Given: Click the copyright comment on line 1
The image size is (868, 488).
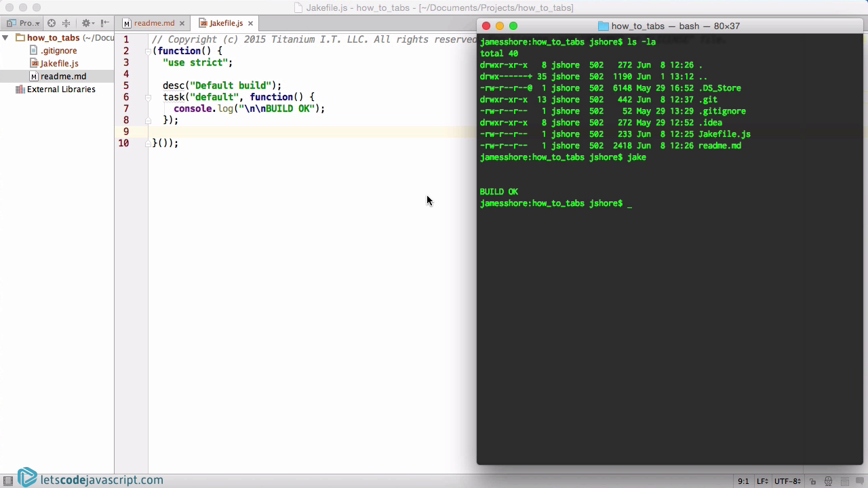Looking at the screenshot, I should tap(314, 39).
